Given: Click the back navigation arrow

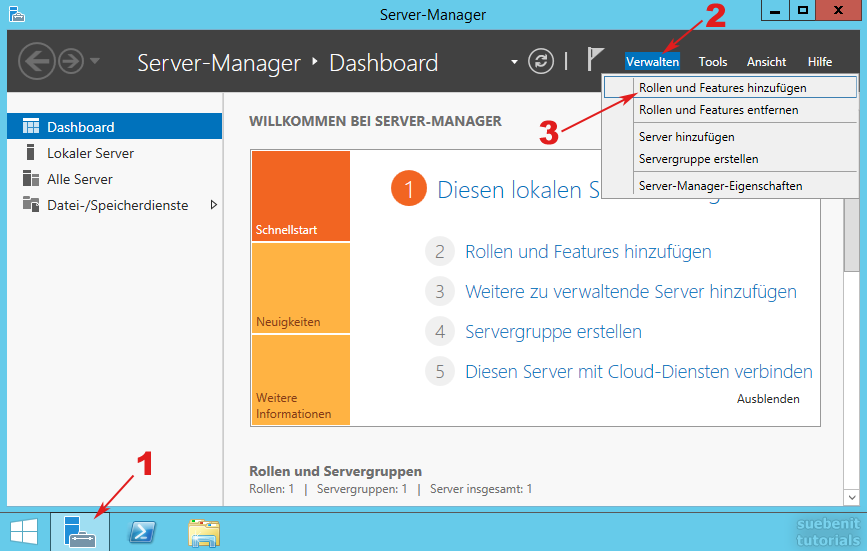Looking at the screenshot, I should [x=36, y=61].
